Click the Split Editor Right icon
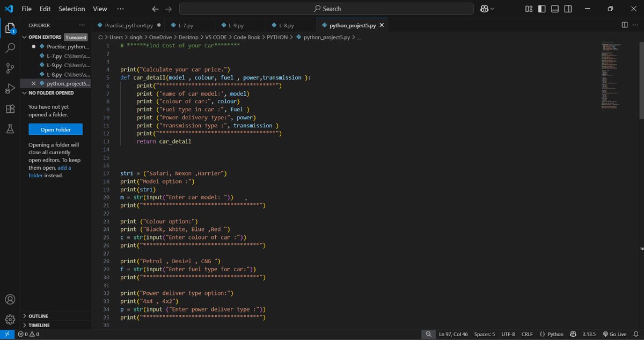 [625, 25]
